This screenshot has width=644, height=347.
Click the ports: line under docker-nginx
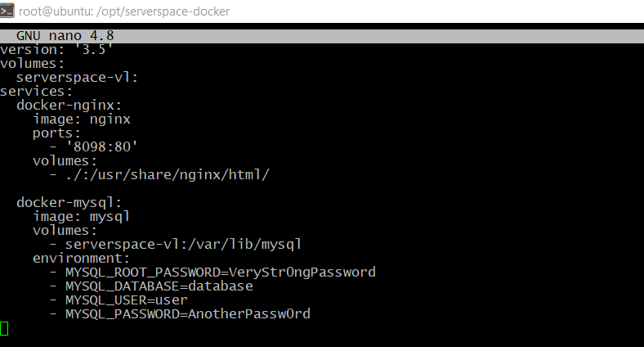[x=56, y=133]
